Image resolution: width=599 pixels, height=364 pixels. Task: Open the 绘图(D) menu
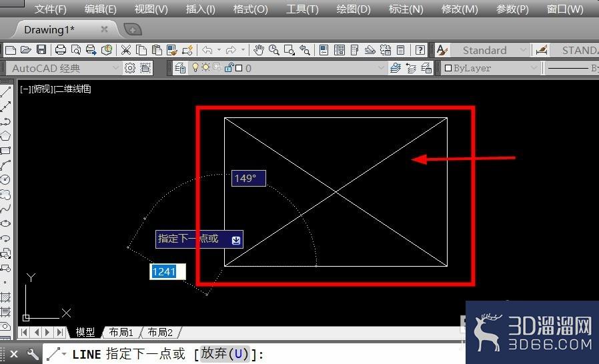click(354, 9)
